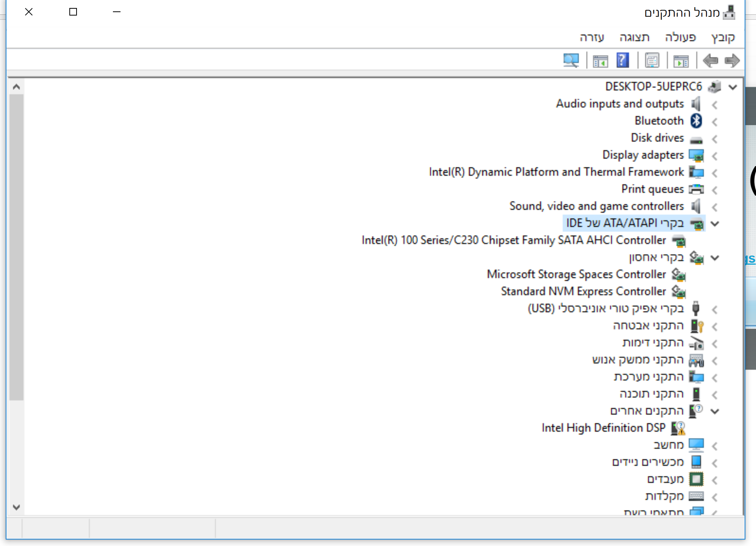Collapse the בקרי אחסון storage controllers category

click(715, 258)
